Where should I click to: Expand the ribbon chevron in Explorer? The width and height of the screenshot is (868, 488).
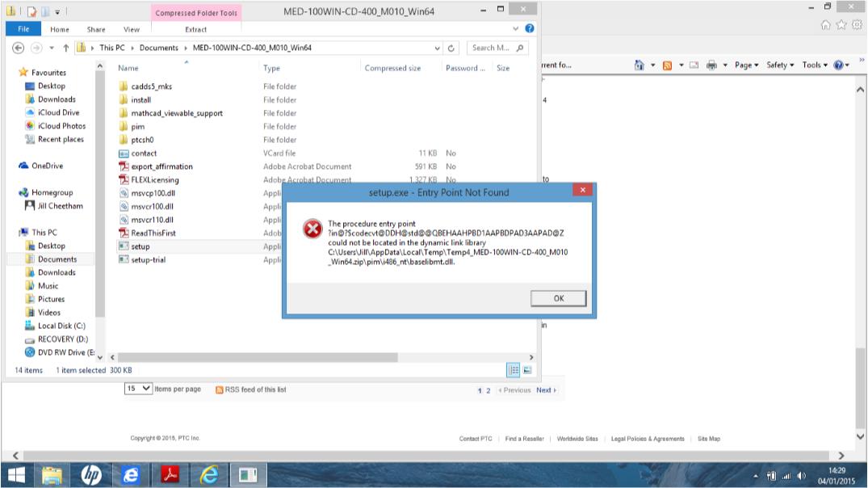coord(515,28)
